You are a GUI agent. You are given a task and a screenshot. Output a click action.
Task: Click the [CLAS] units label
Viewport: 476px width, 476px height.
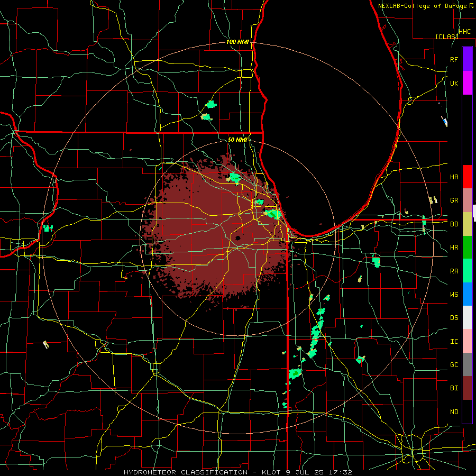pos(447,36)
